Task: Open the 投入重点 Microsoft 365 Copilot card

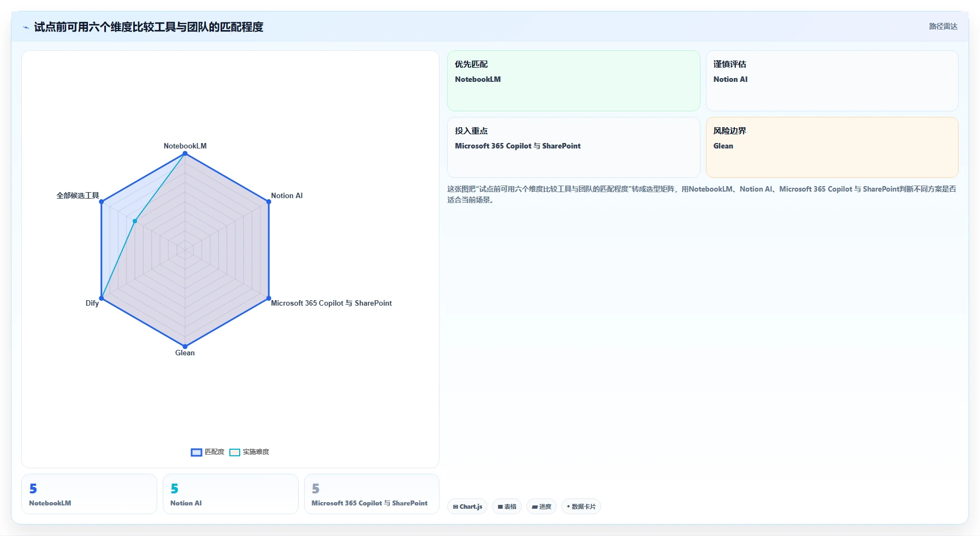Action: coord(573,147)
